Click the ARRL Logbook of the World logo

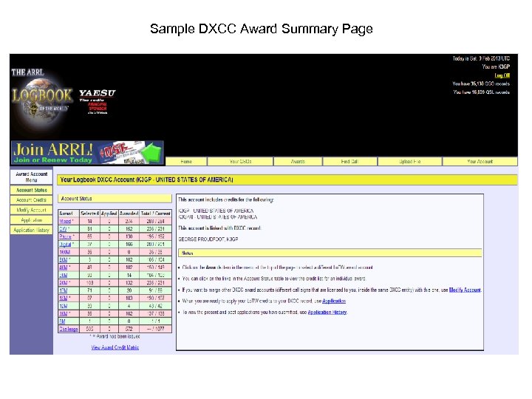point(41,98)
